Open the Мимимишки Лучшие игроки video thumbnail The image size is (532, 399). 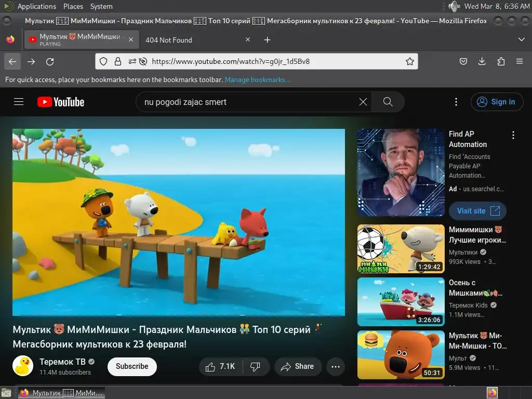point(401,249)
